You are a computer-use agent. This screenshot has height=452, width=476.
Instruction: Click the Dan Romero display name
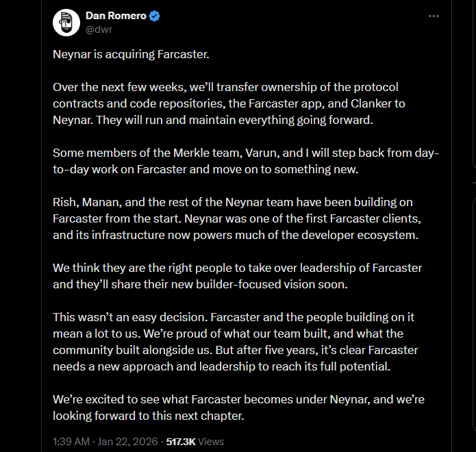pyautogui.click(x=116, y=16)
